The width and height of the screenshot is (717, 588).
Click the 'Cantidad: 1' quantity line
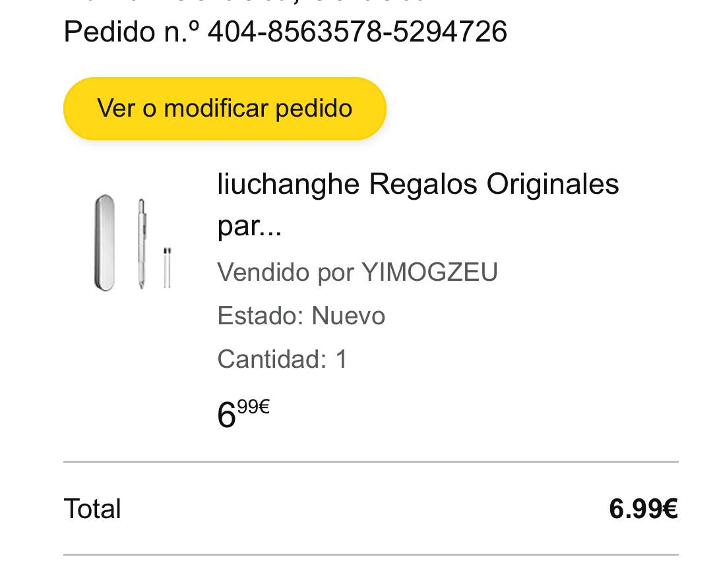[282, 359]
